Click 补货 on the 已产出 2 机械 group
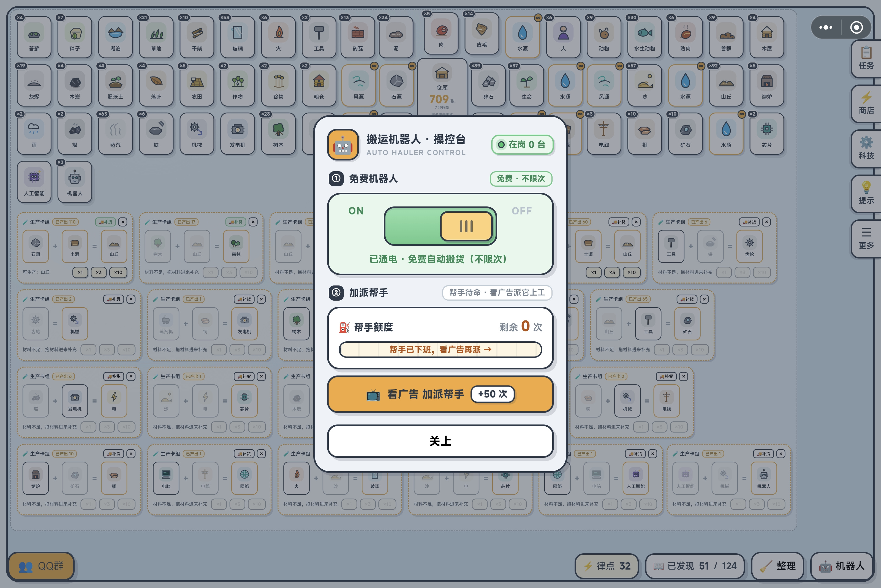The width and height of the screenshot is (881, 588). click(114, 299)
